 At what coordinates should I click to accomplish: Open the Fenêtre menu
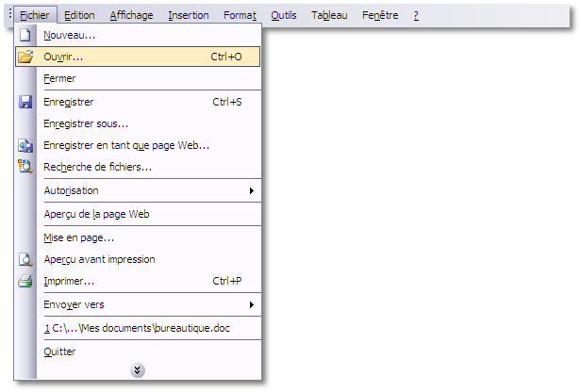coord(380,15)
